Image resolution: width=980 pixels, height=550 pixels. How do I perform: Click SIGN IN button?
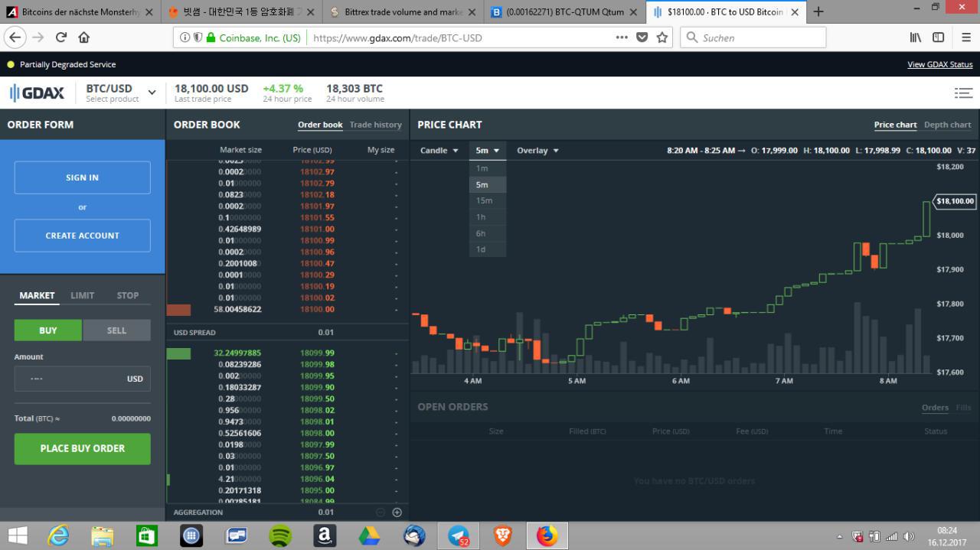pos(82,177)
